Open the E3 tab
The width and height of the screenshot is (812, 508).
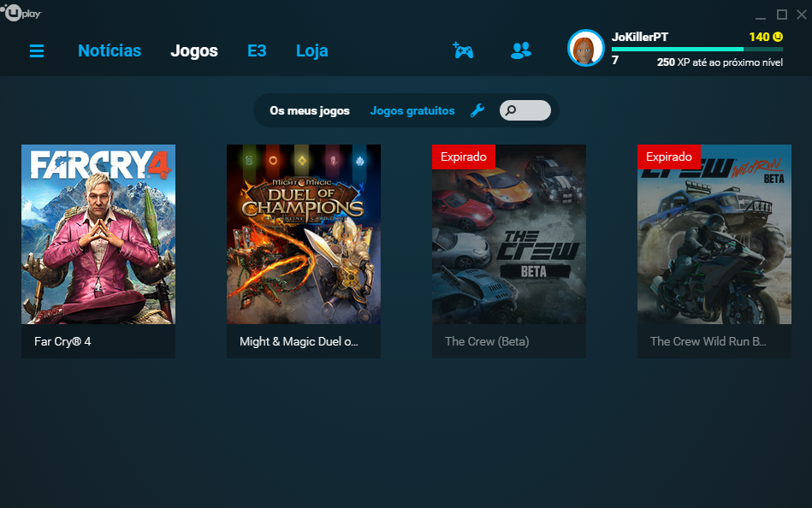coord(257,50)
